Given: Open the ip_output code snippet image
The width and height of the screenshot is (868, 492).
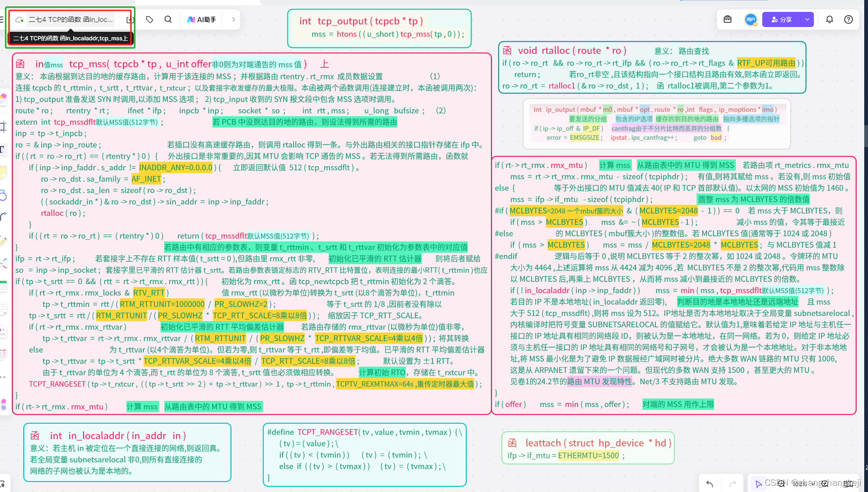Looking at the screenshot, I should (656, 123).
